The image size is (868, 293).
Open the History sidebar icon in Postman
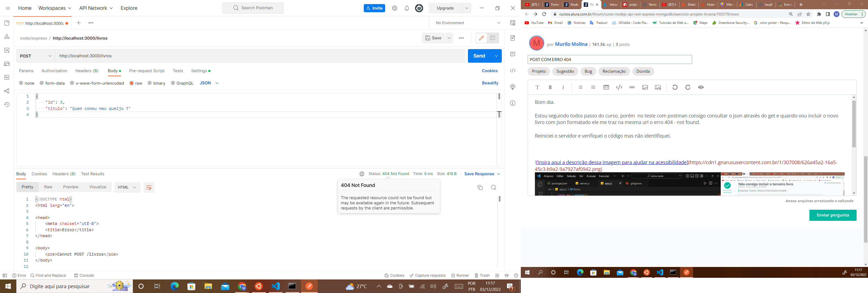[7, 104]
